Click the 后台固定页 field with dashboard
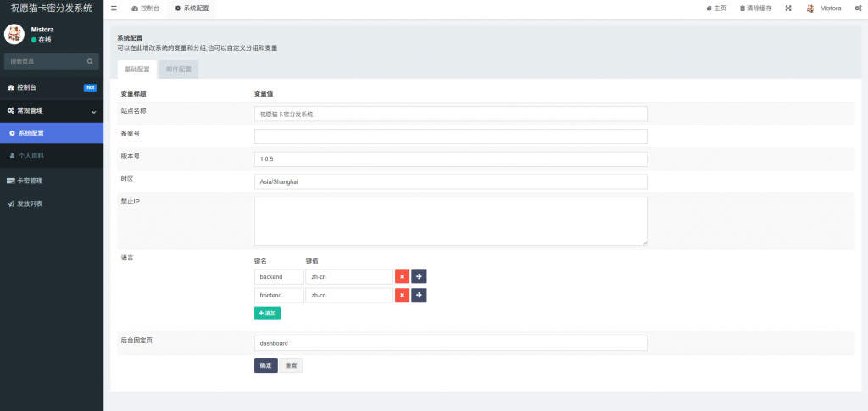This screenshot has height=411, width=868. 451,343
